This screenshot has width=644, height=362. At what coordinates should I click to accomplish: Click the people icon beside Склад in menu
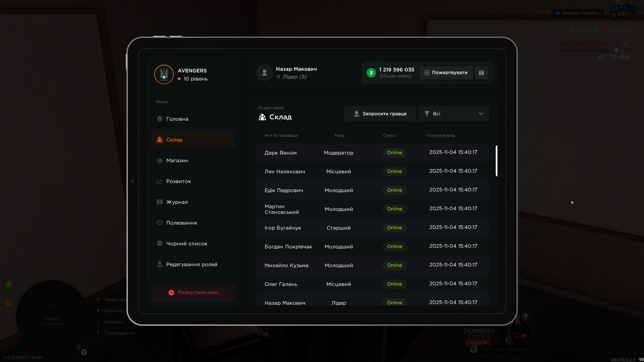159,140
